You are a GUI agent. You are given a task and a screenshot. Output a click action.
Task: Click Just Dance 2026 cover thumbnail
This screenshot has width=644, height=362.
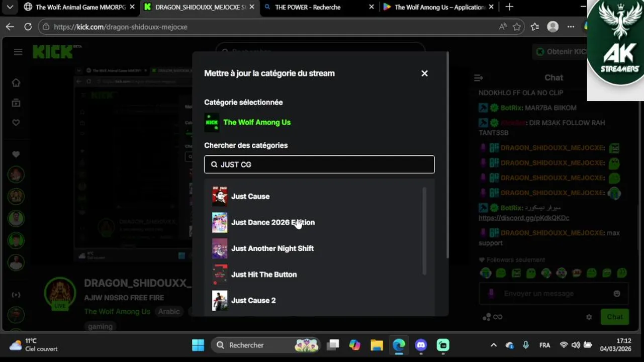click(x=220, y=222)
